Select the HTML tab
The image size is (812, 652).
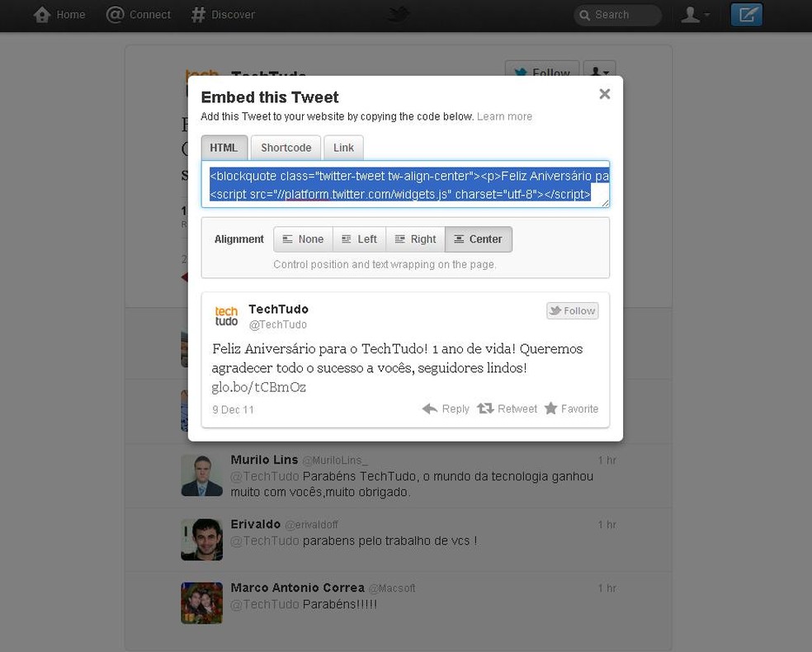coord(224,148)
